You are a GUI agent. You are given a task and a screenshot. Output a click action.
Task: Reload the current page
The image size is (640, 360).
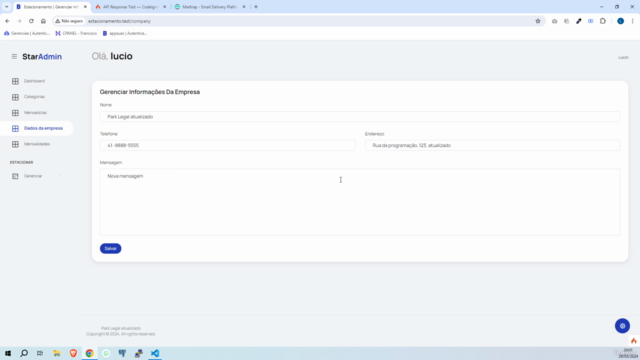tap(31, 21)
